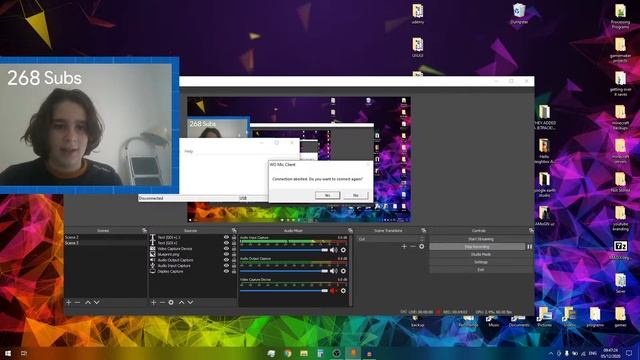Open File Explorer from the taskbar
Image resolution: width=640 pixels, height=360 pixels.
click(x=304, y=353)
